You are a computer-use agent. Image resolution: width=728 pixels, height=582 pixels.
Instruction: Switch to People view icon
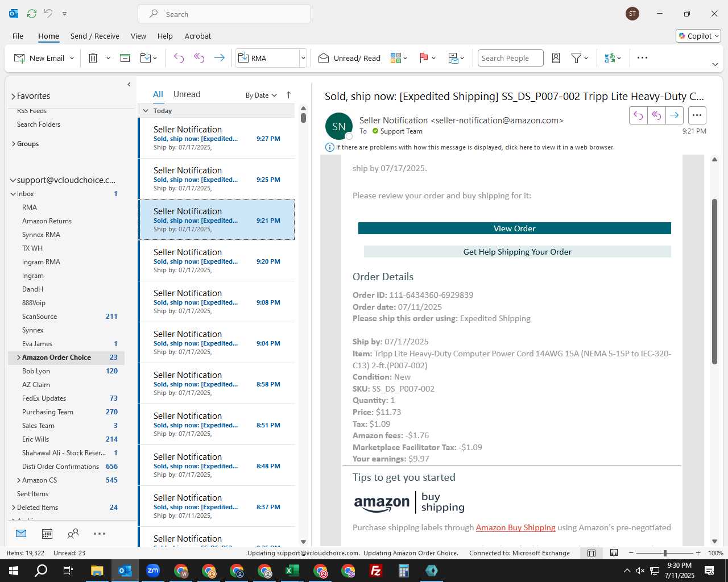(73, 534)
